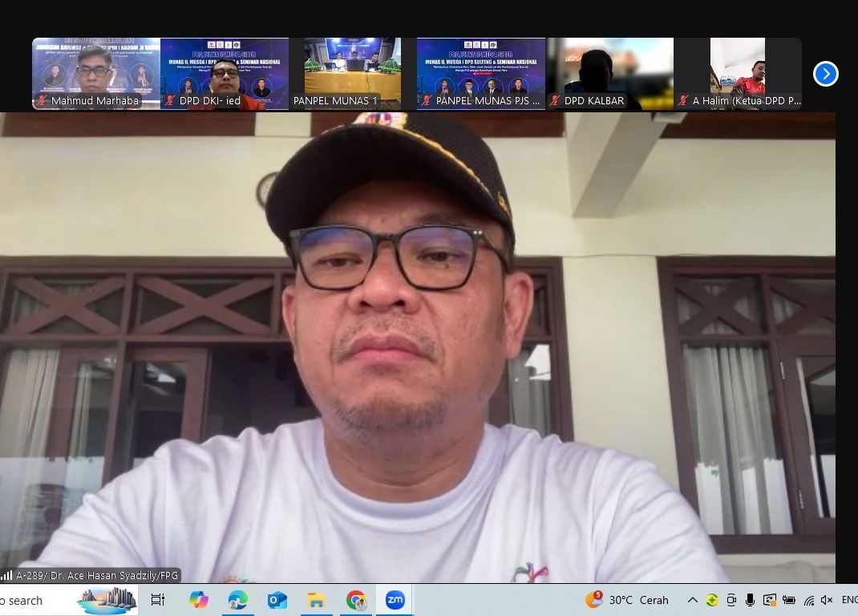This screenshot has height=616, width=858.
Task: Toggle the muted speaker volume icon
Action: coord(827,600)
